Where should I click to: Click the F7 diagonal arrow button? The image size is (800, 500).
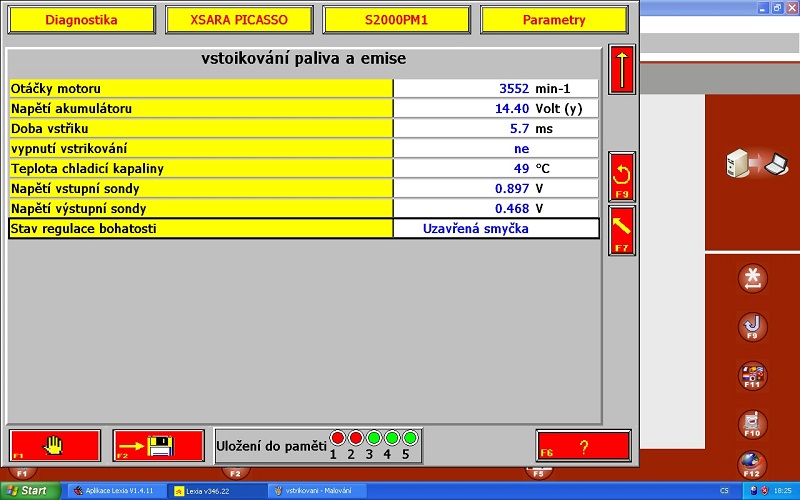click(622, 230)
